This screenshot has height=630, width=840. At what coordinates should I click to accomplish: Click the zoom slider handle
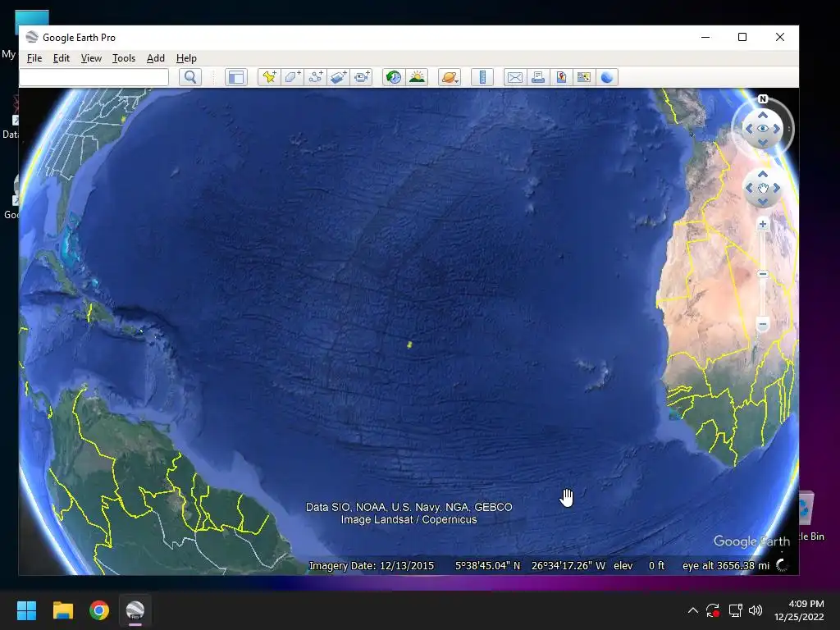coord(763,274)
